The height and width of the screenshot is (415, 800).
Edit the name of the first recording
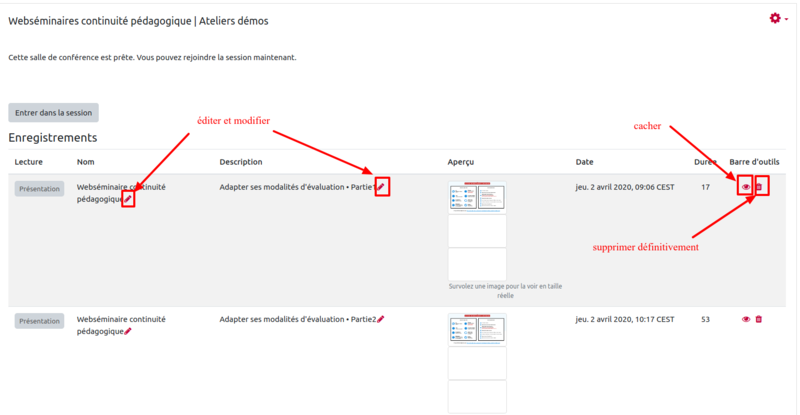(x=128, y=199)
